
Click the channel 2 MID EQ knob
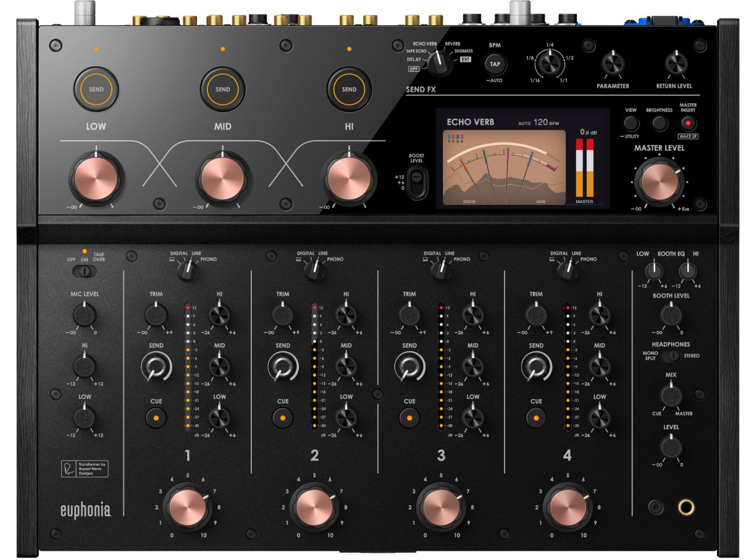coord(346,367)
